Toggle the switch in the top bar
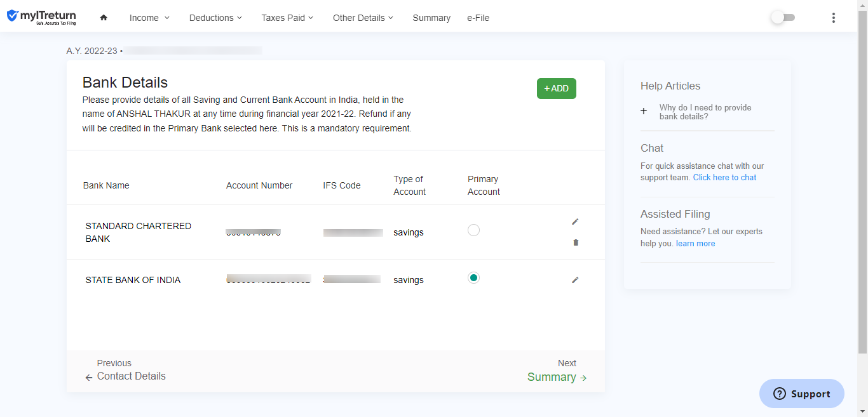Viewport: 868px width, 417px height. click(783, 18)
